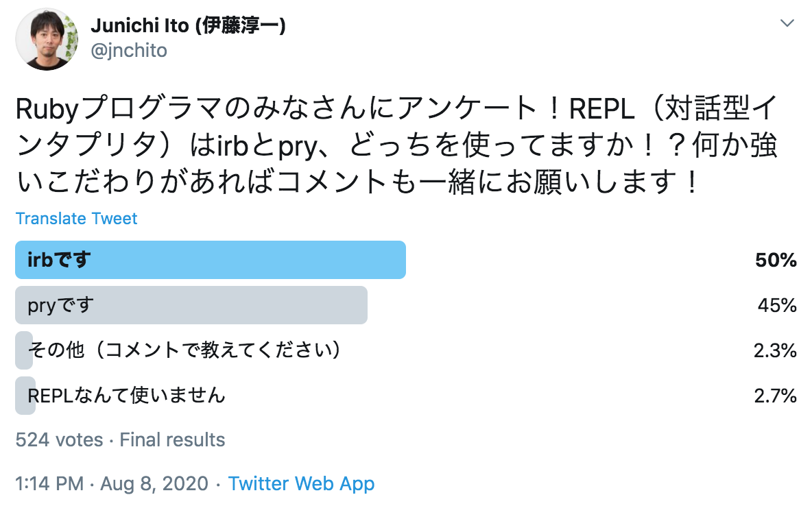Select the pryです poll option
Screen dimensions: 812x506
click(x=191, y=305)
